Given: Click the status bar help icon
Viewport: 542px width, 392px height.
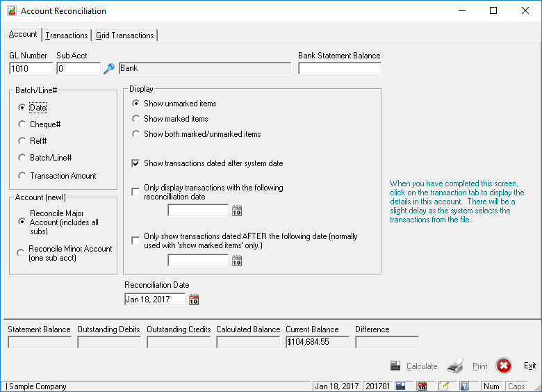Looking at the screenshot, I should [464, 386].
